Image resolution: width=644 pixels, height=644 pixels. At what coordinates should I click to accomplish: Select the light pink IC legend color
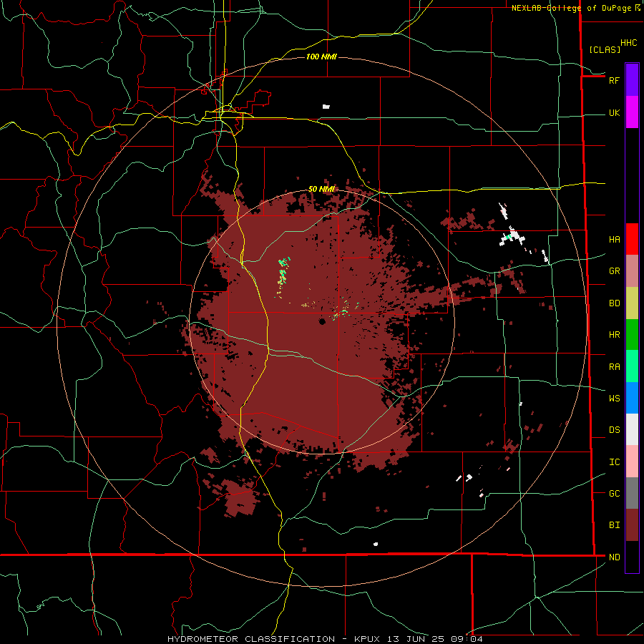[x=632, y=462]
